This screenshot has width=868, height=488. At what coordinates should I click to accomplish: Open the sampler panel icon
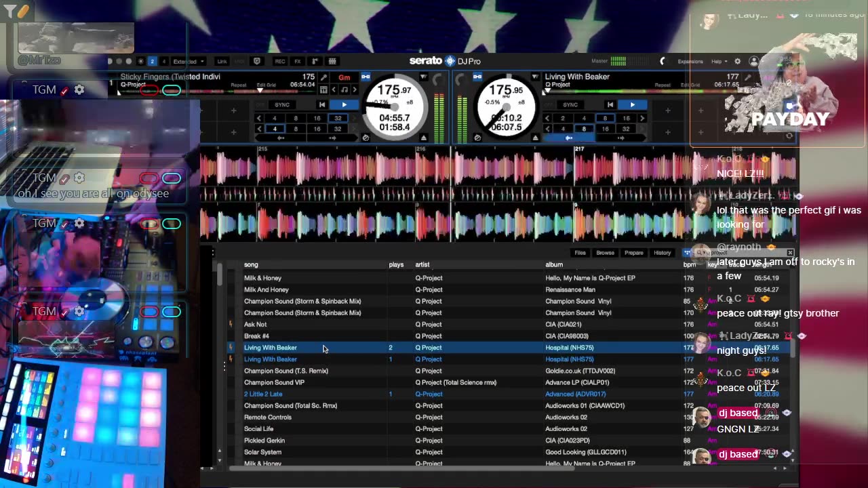pos(315,61)
